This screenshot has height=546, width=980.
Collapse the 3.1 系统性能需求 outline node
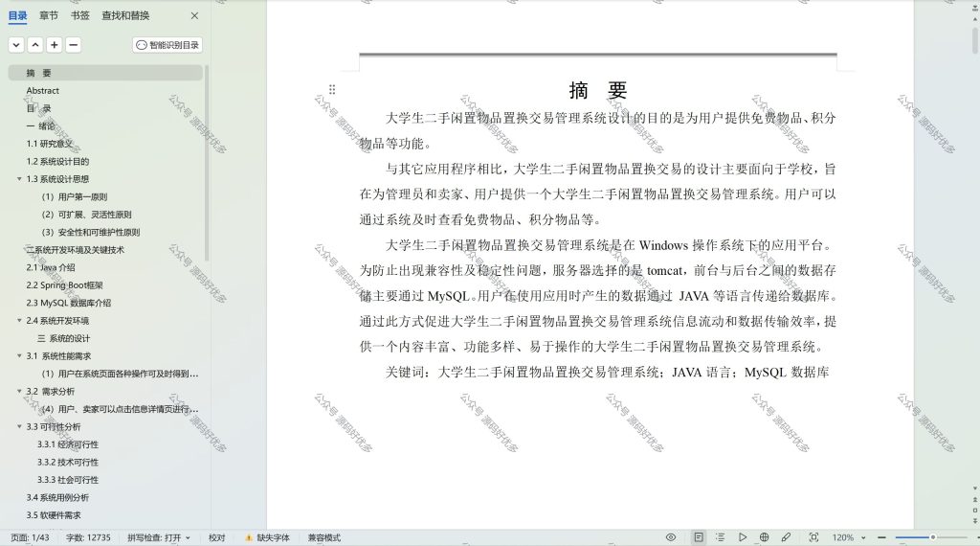point(19,356)
